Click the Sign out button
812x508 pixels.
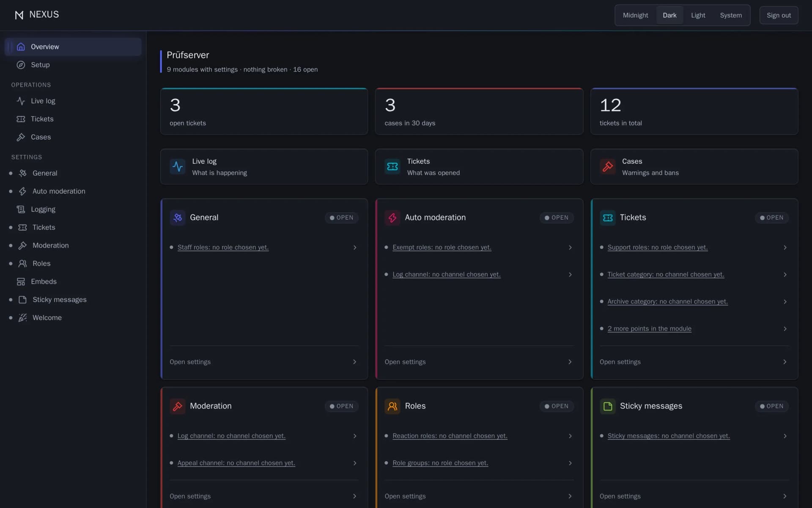pyautogui.click(x=779, y=15)
